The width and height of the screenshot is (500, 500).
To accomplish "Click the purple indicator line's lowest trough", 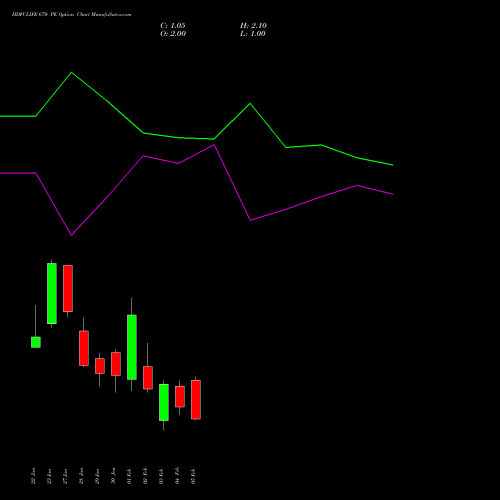I will click(x=71, y=235).
